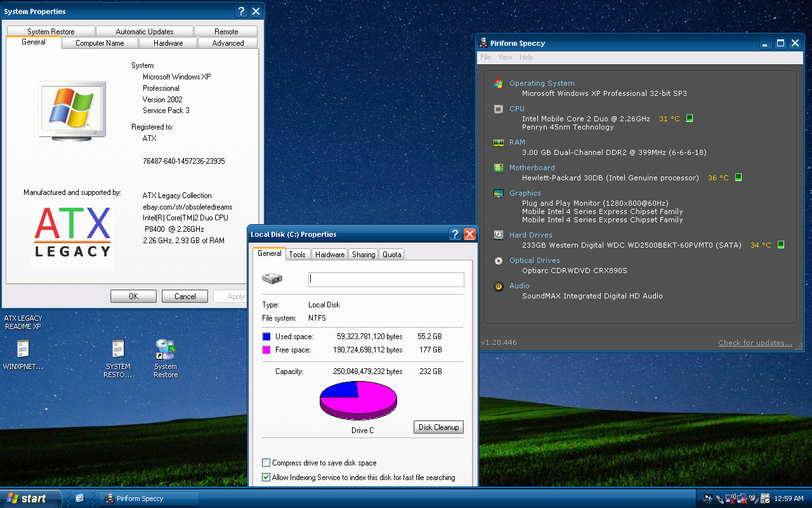812x508 pixels.
Task: Click the Disk Cleanup button
Action: coord(438,427)
